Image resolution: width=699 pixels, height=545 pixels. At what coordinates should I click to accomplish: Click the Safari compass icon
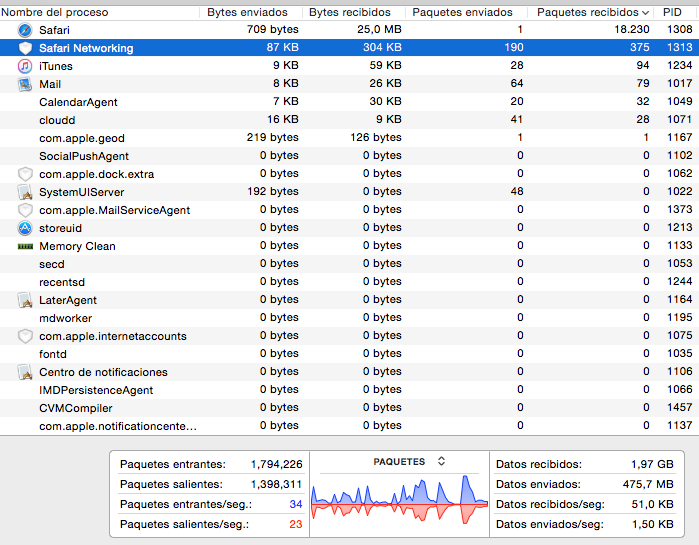point(25,30)
